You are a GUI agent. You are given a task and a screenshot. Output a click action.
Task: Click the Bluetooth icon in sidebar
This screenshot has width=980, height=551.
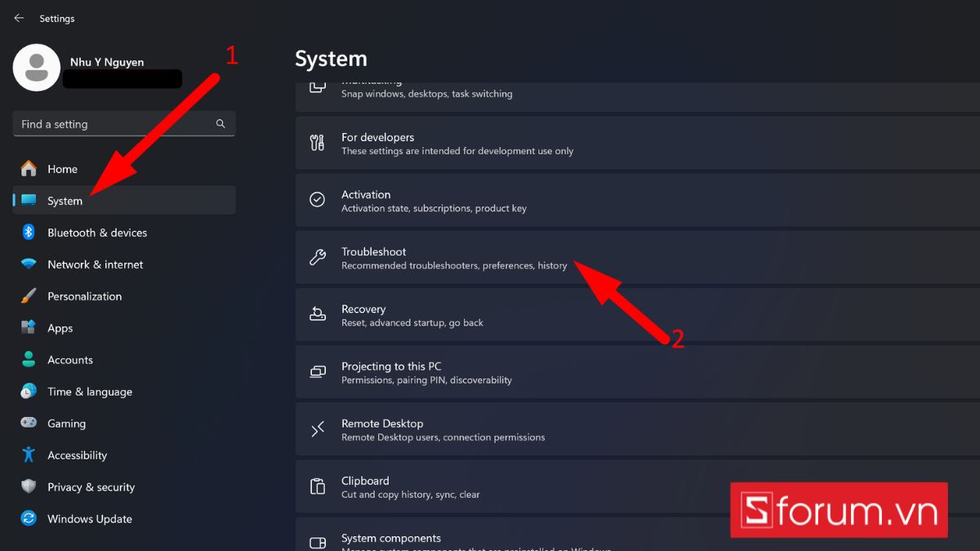point(29,233)
